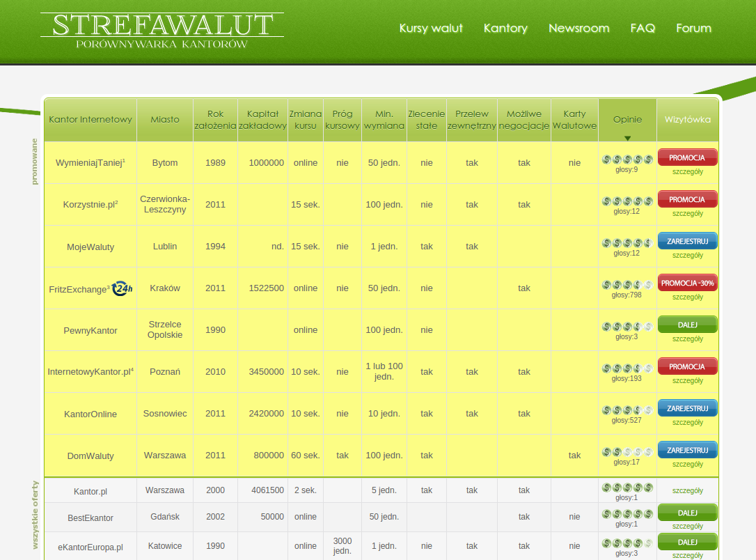Sort table by Min. wymiana column

click(x=384, y=120)
